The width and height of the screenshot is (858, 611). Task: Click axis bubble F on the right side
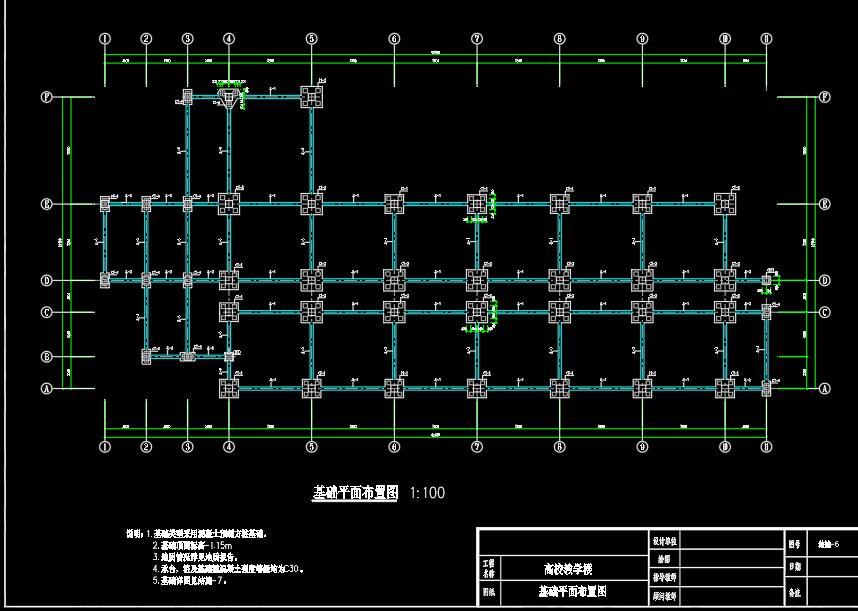point(825,97)
